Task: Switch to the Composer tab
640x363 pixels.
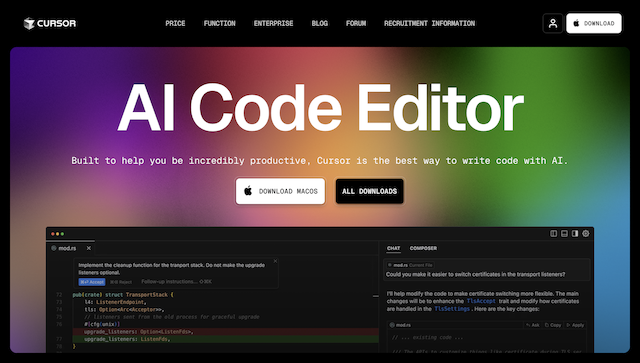Action: [x=423, y=248]
